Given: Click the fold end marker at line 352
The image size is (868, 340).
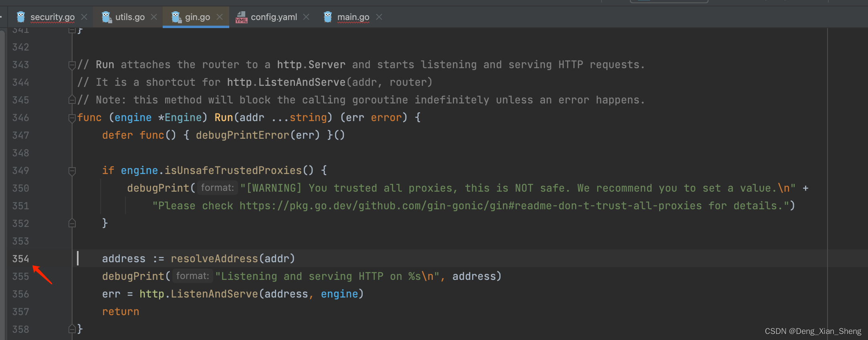Looking at the screenshot, I should point(72,223).
